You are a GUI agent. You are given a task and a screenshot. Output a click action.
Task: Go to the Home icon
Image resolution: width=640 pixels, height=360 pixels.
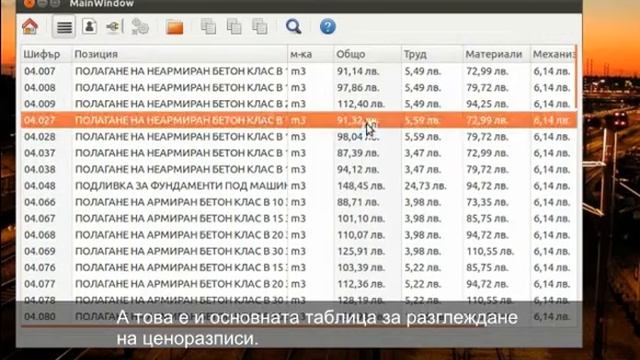(x=30, y=27)
